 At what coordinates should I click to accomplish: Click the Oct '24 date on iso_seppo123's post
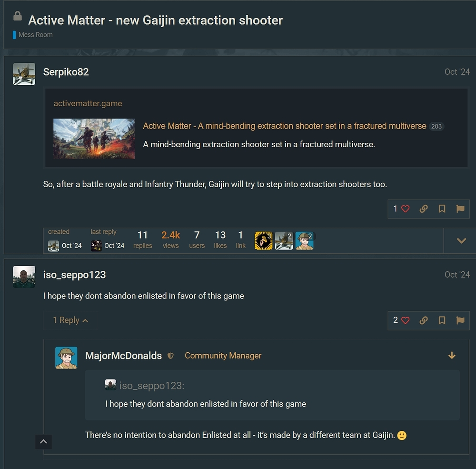click(x=457, y=275)
